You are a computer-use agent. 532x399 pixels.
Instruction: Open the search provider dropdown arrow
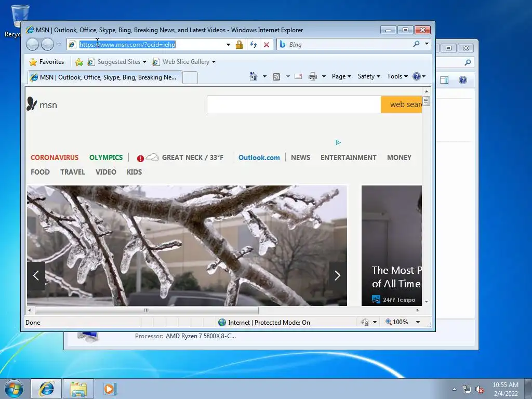pos(427,44)
